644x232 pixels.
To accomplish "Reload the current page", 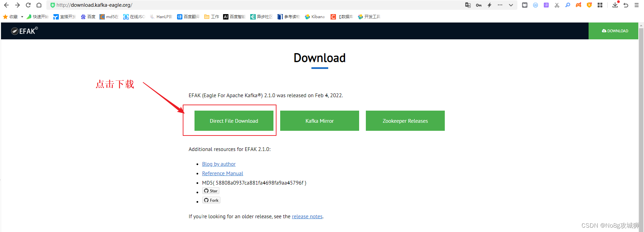I will point(28,5).
